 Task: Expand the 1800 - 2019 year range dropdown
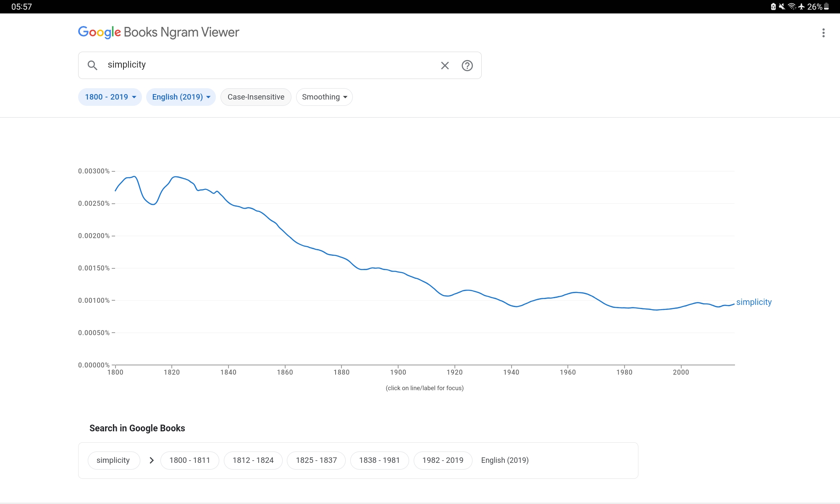point(110,97)
